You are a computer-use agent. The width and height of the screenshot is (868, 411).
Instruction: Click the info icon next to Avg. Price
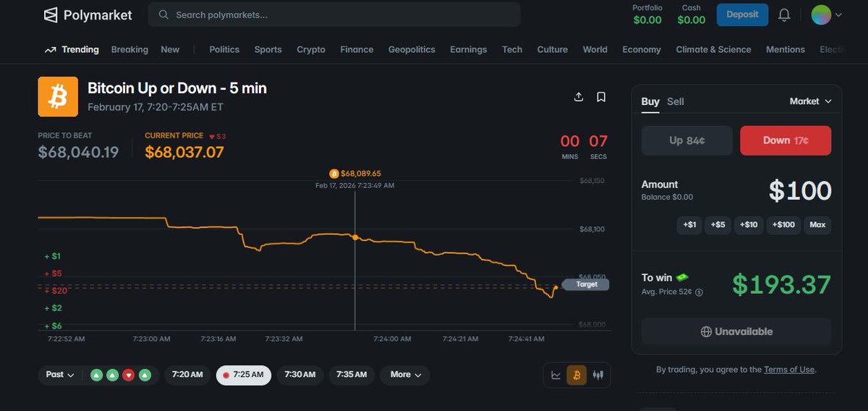699,292
